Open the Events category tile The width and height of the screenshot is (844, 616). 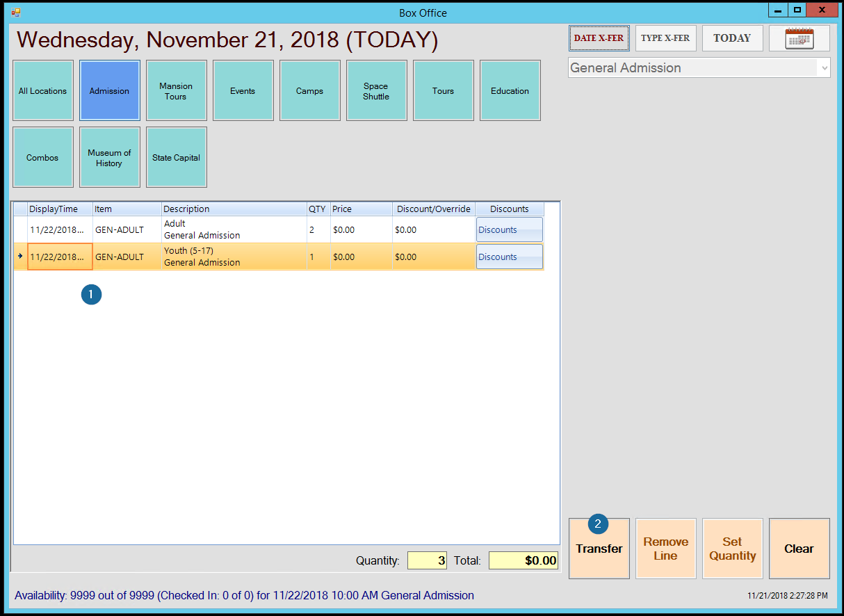(243, 91)
